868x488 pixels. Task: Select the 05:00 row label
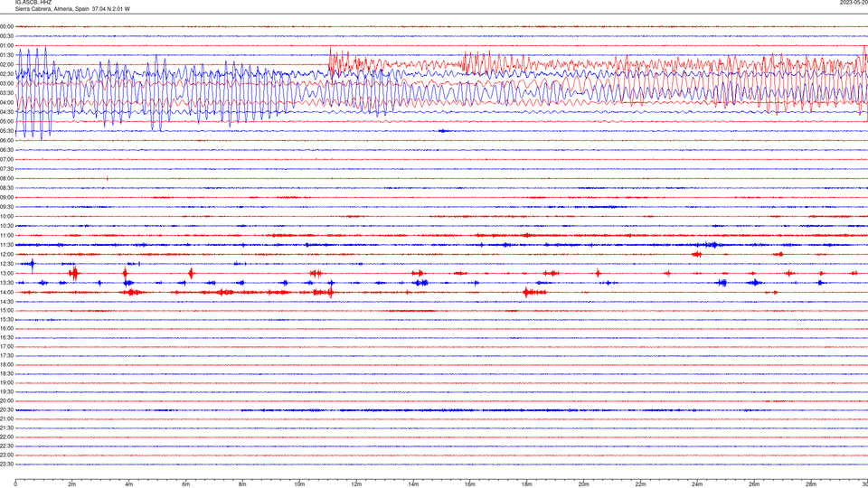tap(6, 121)
